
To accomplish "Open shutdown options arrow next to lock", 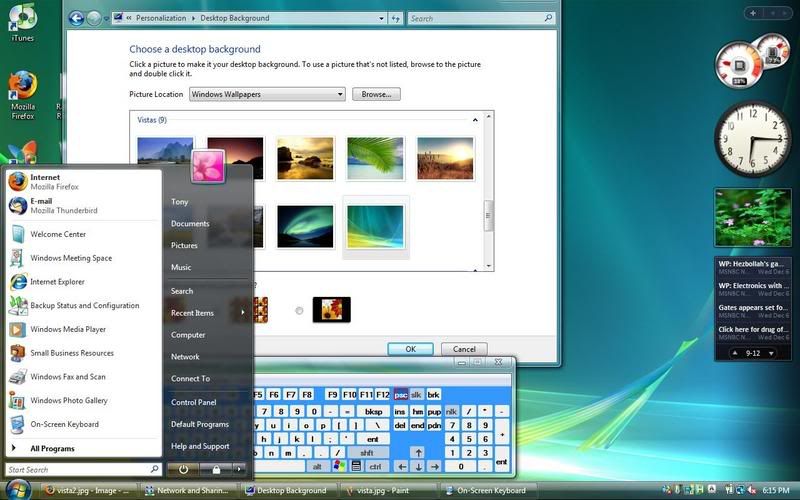I will click(239, 469).
